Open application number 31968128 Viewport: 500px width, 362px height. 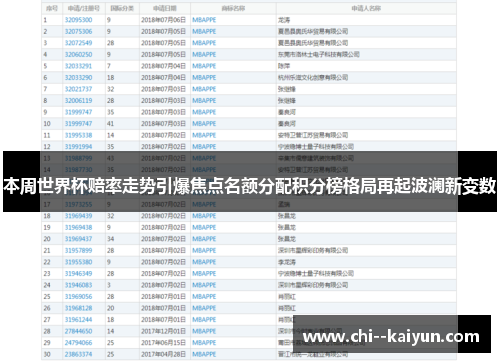[78, 308]
